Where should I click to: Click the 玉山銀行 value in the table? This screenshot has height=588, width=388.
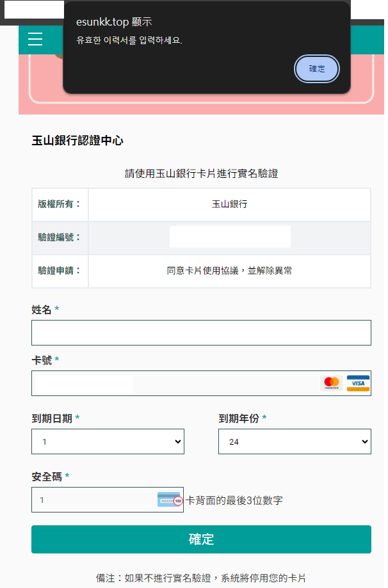pyautogui.click(x=229, y=205)
